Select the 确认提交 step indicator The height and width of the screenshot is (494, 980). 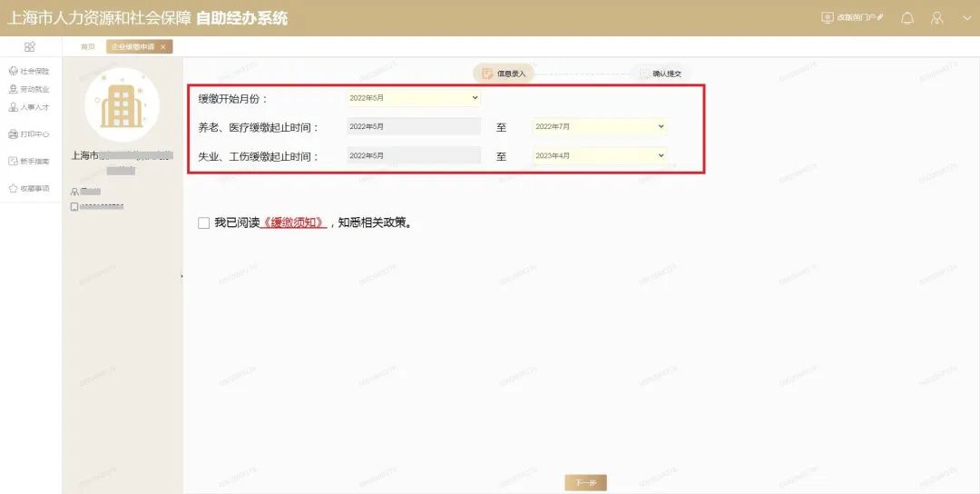point(660,74)
